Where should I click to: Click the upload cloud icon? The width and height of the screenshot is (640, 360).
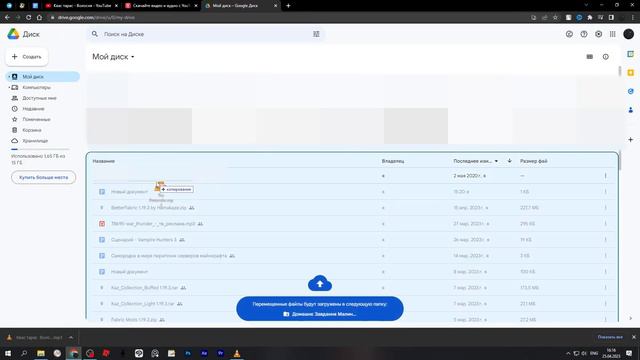pyautogui.click(x=320, y=283)
